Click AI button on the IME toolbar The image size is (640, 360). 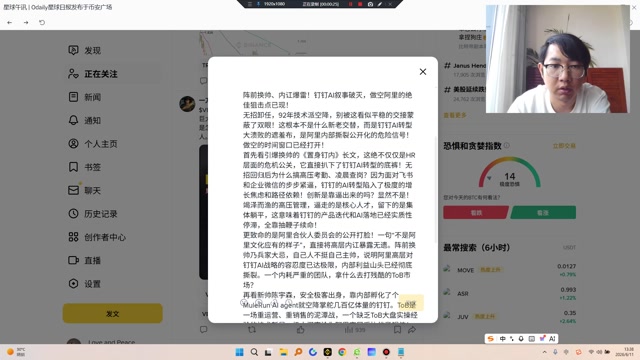(x=552, y=339)
